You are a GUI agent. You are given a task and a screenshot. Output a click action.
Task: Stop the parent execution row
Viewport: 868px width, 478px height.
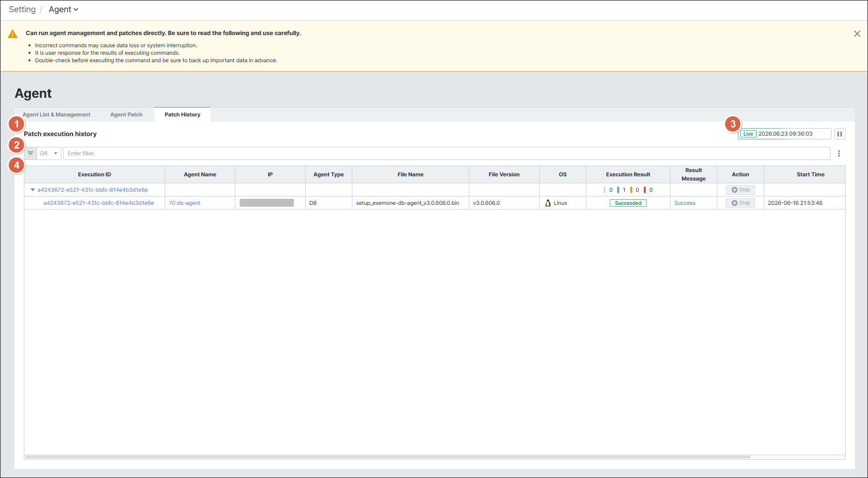point(740,190)
